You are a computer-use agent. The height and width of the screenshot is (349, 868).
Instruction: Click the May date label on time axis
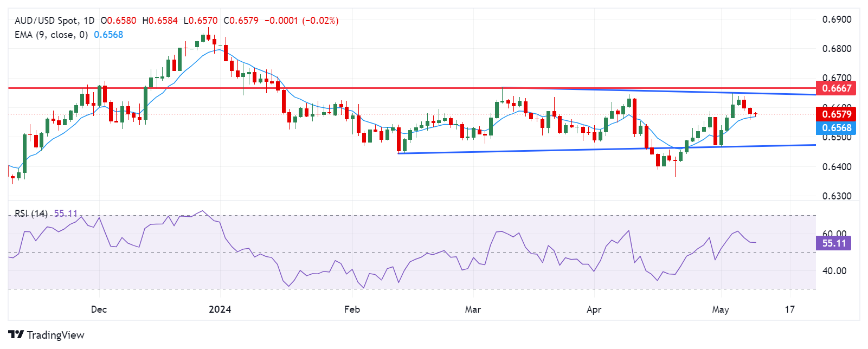(721, 309)
